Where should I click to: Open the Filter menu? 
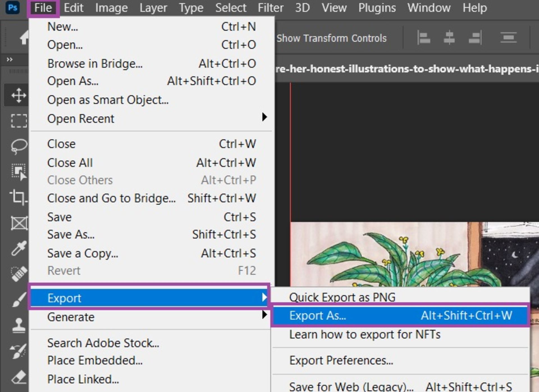(270, 8)
